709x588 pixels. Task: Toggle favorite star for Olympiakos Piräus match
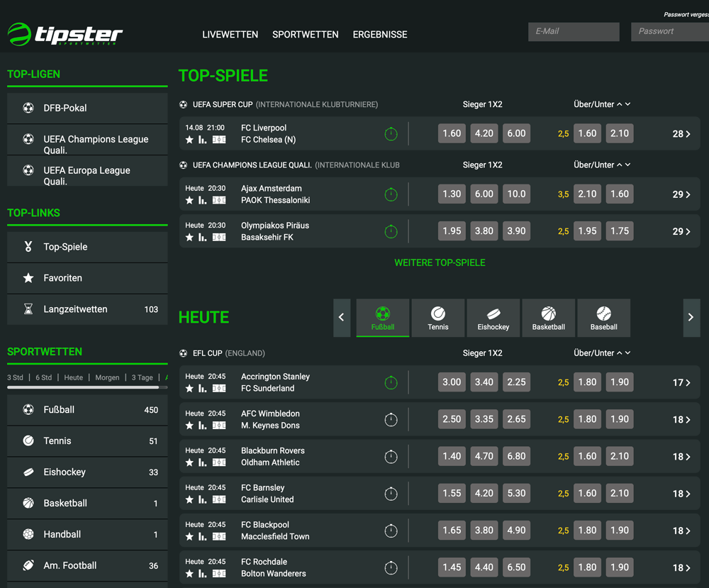(x=189, y=238)
